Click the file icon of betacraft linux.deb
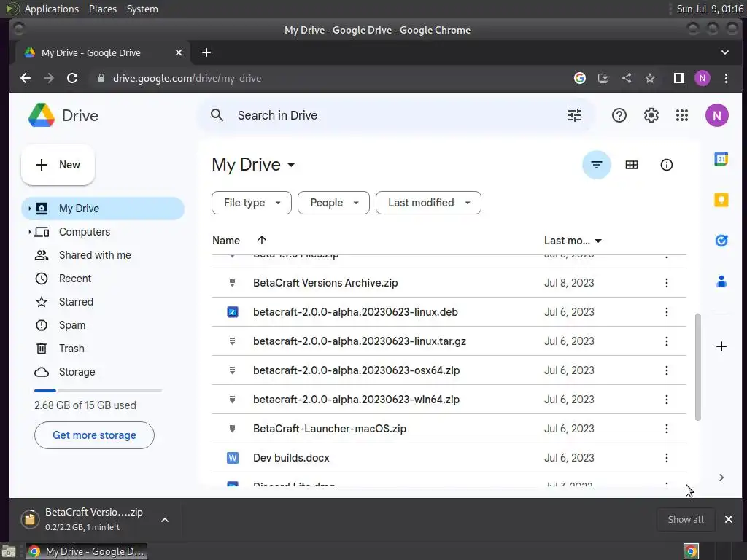747x560 pixels. (x=233, y=312)
